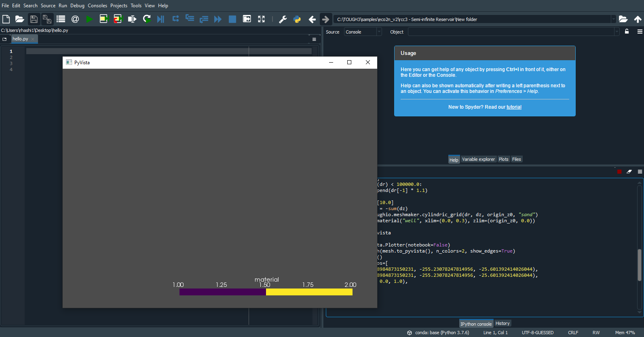Switch to the History tab

coord(503,323)
